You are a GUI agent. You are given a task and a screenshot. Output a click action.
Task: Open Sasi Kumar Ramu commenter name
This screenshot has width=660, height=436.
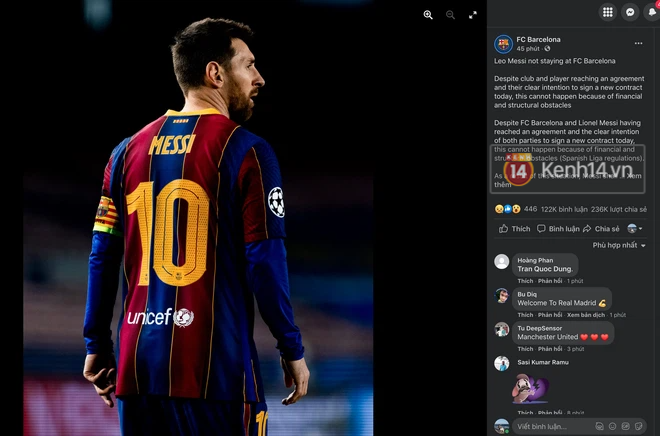(x=543, y=362)
